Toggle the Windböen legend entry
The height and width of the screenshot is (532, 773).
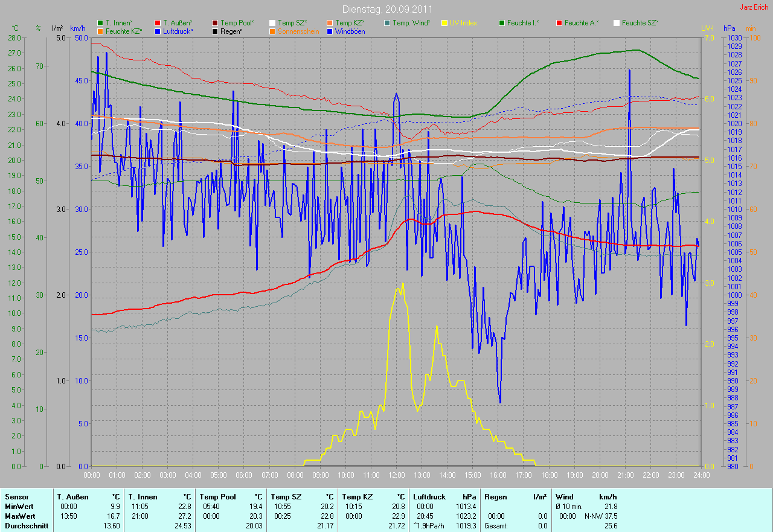[349, 31]
